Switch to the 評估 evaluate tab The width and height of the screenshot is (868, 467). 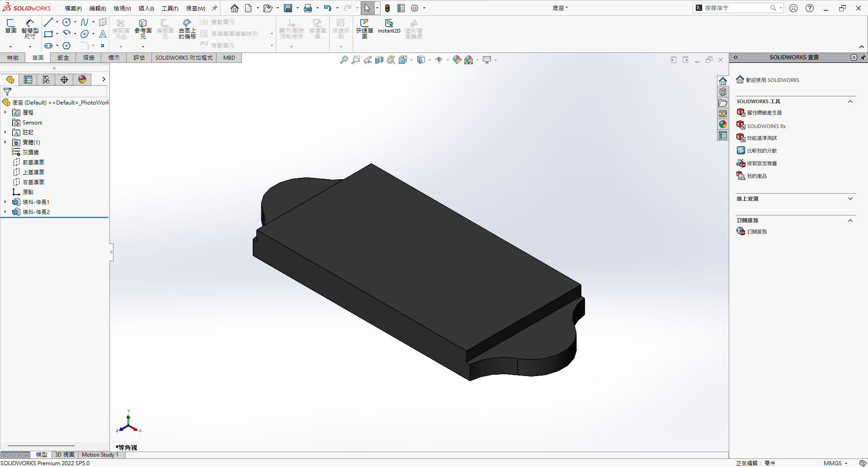click(139, 58)
